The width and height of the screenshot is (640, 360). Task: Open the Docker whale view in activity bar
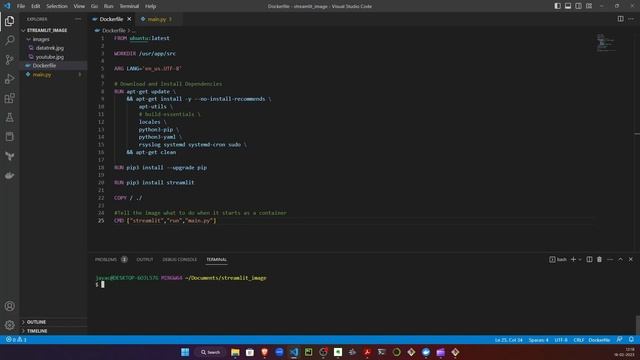(9, 176)
